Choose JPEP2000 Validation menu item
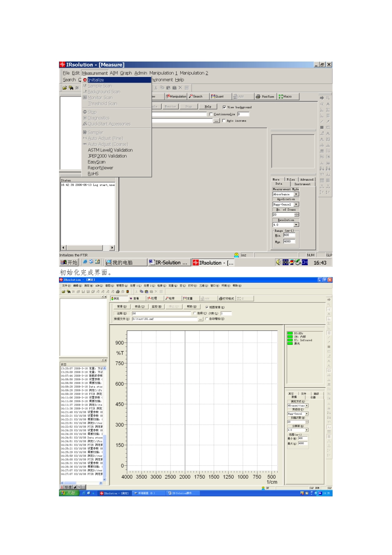This screenshot has height=555, width=392. 107,156
